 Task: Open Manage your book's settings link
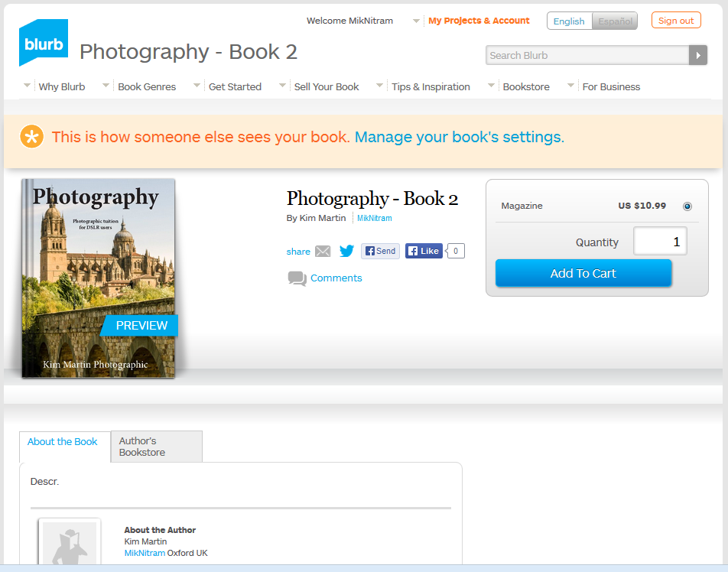pos(459,137)
